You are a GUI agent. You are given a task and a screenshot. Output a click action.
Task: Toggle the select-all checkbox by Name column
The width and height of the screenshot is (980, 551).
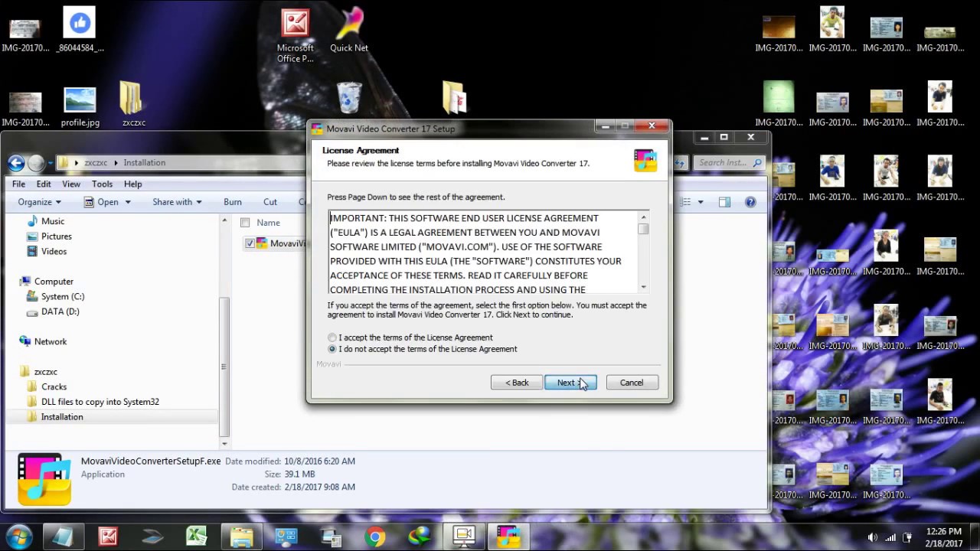click(x=245, y=223)
